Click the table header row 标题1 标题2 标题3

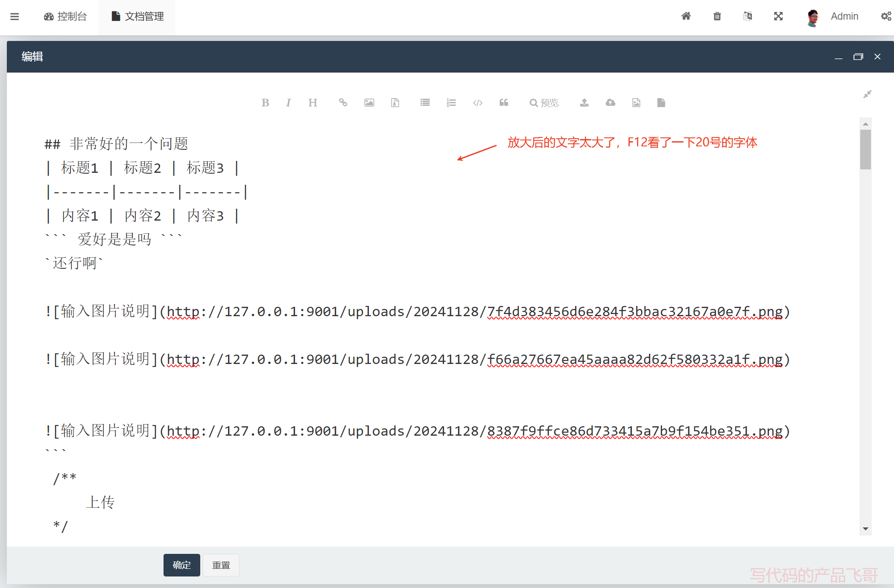[142, 168]
